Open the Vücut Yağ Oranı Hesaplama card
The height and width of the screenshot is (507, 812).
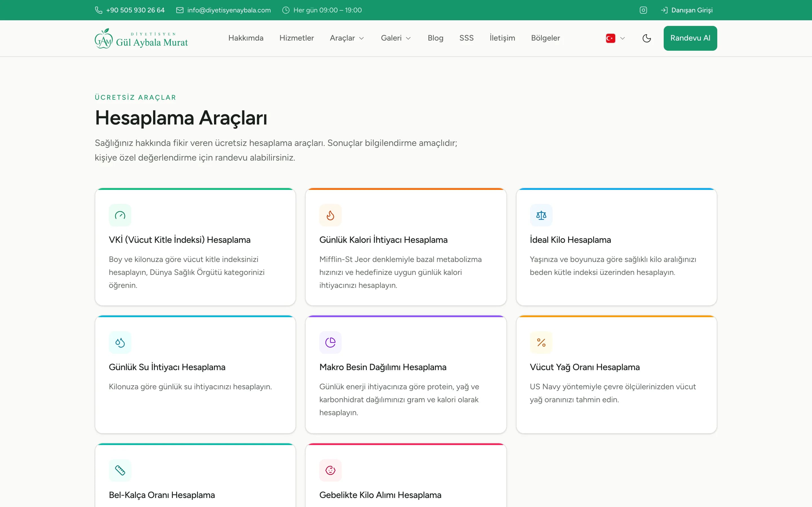[616, 374]
